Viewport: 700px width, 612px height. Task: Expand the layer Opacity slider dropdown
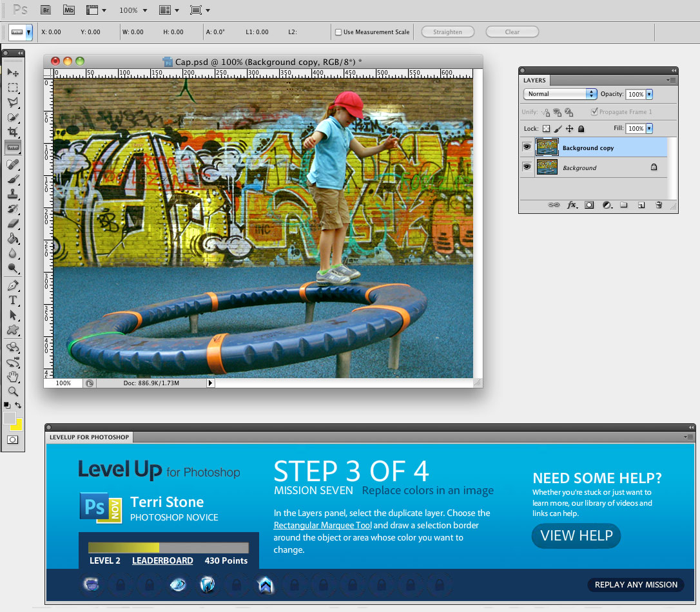click(649, 94)
